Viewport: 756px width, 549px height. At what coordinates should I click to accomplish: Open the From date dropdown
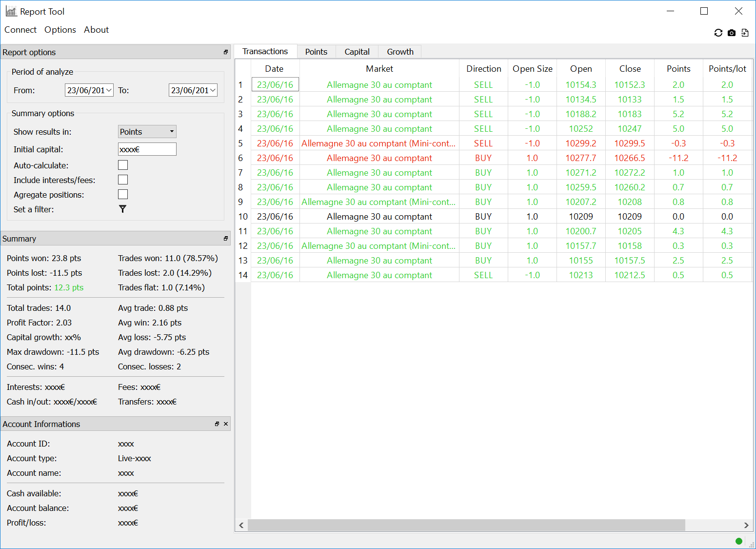click(109, 90)
